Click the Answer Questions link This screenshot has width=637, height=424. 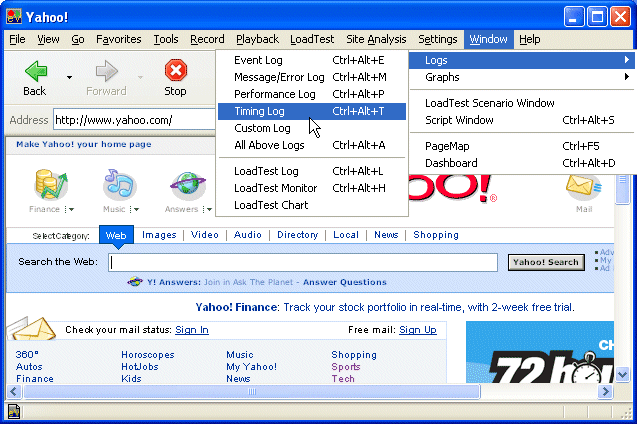[x=344, y=282]
